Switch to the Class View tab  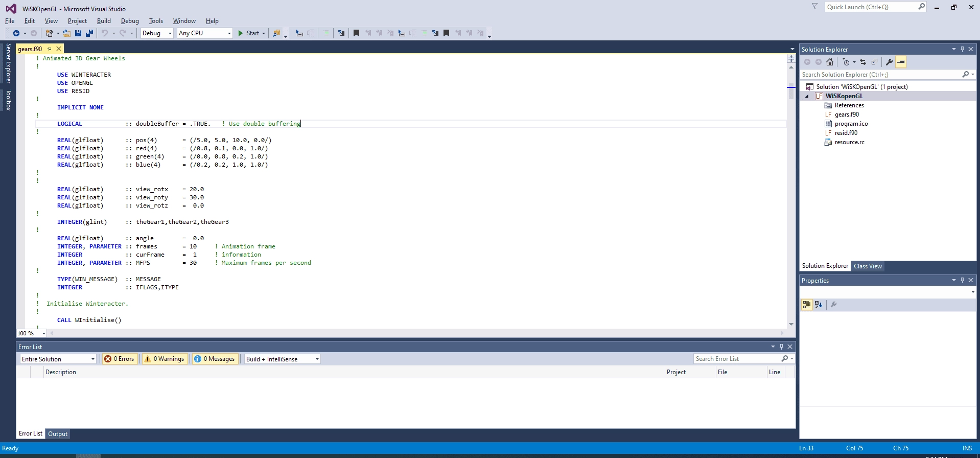coord(868,266)
